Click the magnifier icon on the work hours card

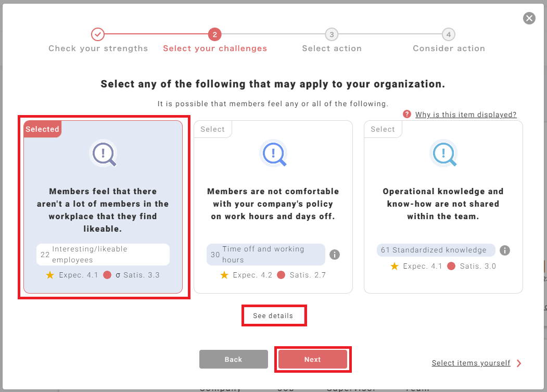(x=273, y=154)
